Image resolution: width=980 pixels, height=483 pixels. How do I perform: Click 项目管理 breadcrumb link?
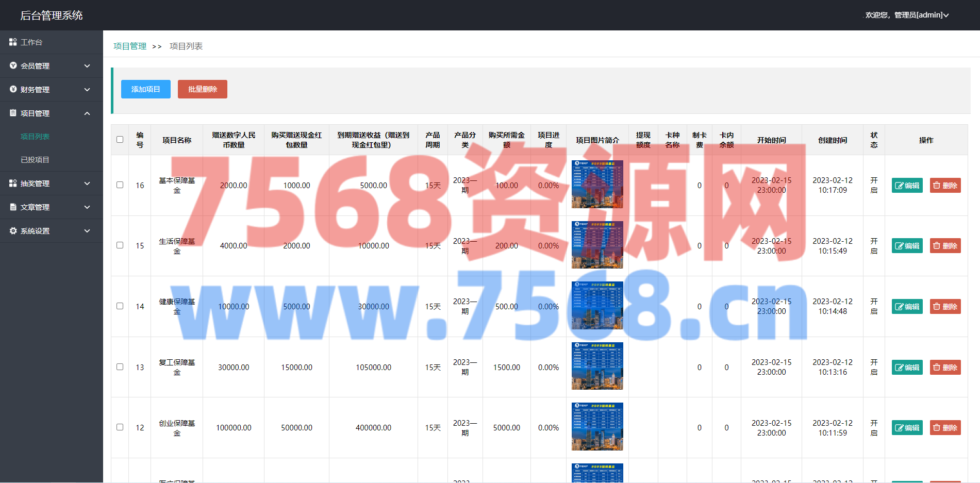pos(130,46)
